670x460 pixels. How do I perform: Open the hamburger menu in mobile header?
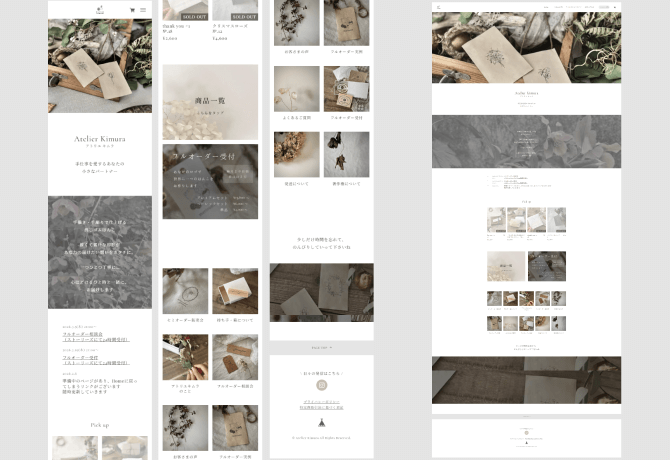tap(143, 9)
